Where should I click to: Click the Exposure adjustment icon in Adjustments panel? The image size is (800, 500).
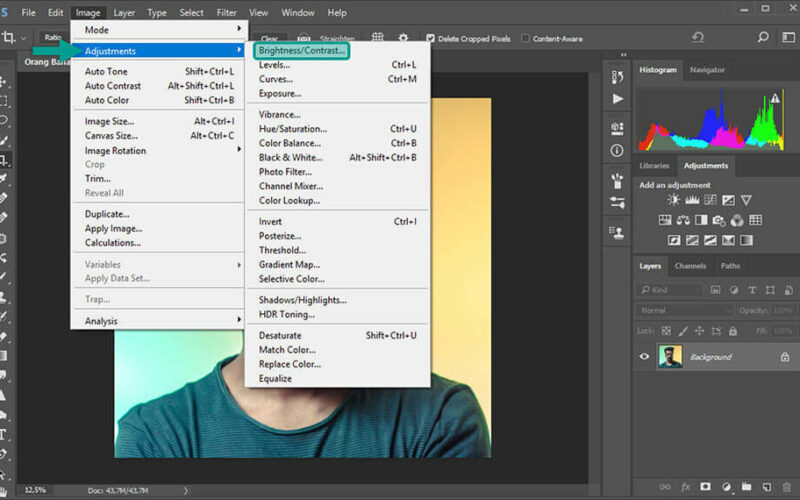729,200
